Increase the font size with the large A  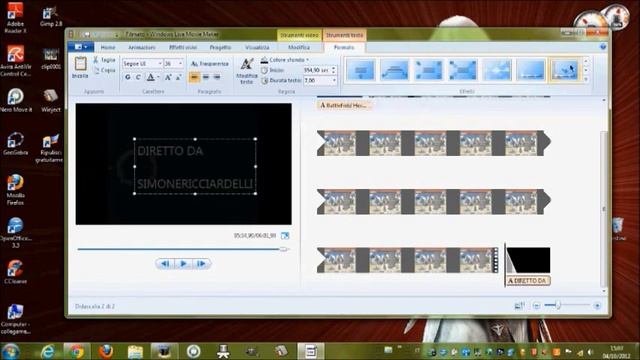click(x=168, y=77)
